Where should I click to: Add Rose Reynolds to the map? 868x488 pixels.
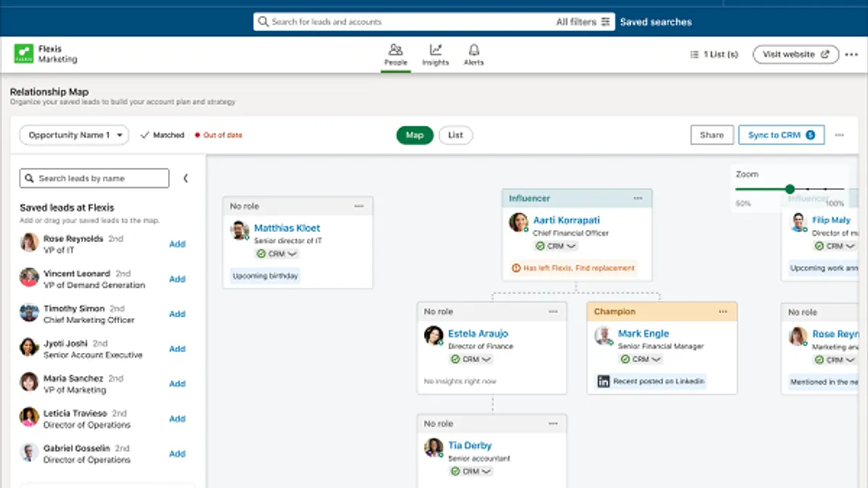point(177,244)
